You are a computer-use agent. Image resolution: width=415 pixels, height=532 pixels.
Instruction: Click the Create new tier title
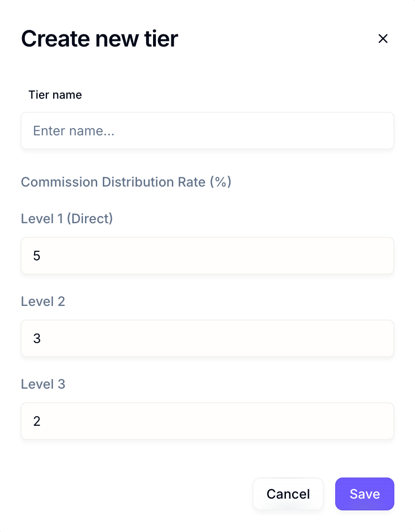point(100,39)
